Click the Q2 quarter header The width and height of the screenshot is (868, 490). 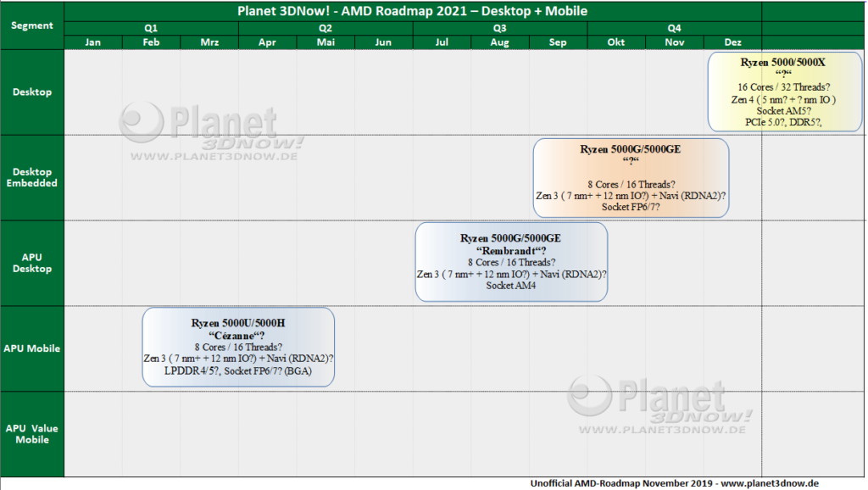pos(325,28)
